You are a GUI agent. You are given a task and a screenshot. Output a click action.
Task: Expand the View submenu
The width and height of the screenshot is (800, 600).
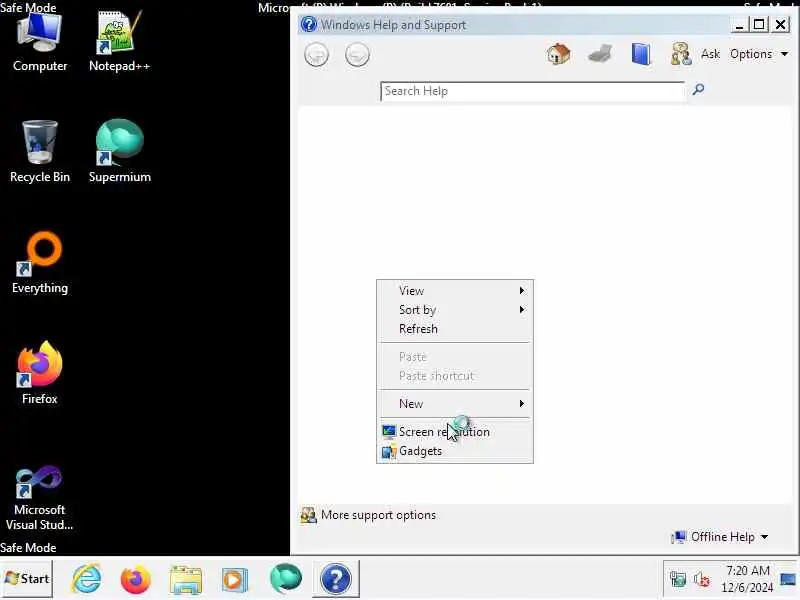(454, 290)
